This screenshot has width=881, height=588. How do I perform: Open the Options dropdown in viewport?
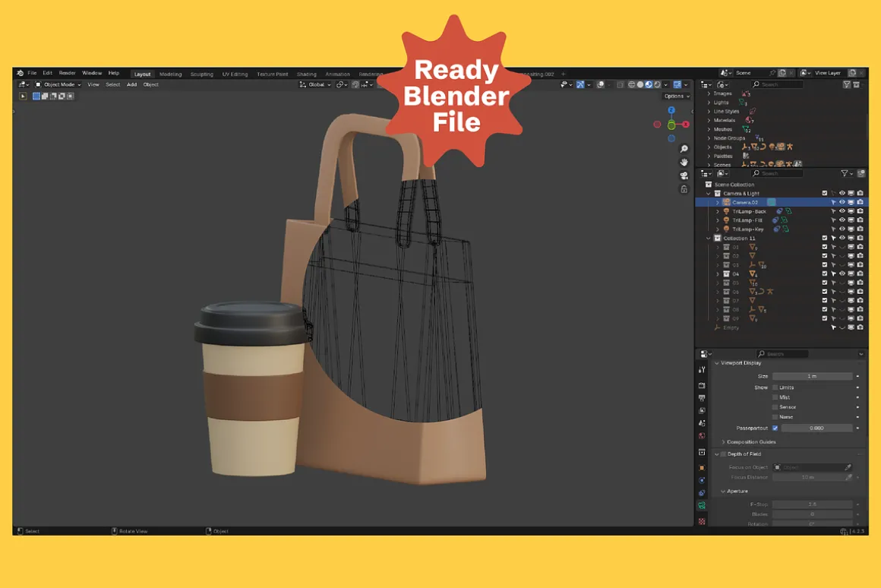pyautogui.click(x=677, y=96)
